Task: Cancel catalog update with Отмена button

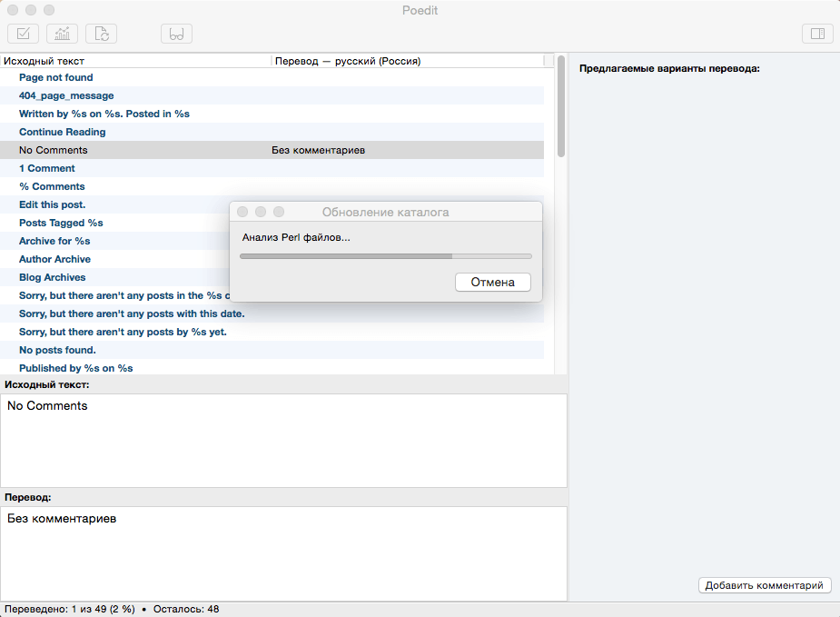Action: point(493,282)
